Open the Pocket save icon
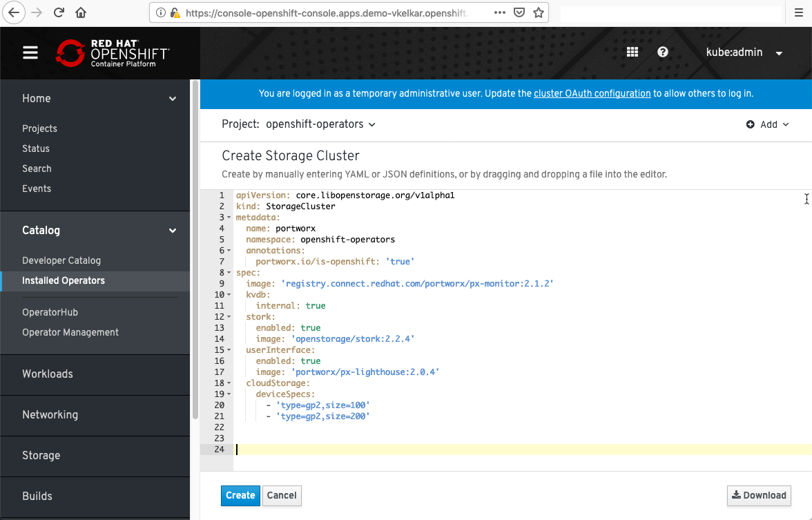This screenshot has width=812, height=520. click(519, 12)
